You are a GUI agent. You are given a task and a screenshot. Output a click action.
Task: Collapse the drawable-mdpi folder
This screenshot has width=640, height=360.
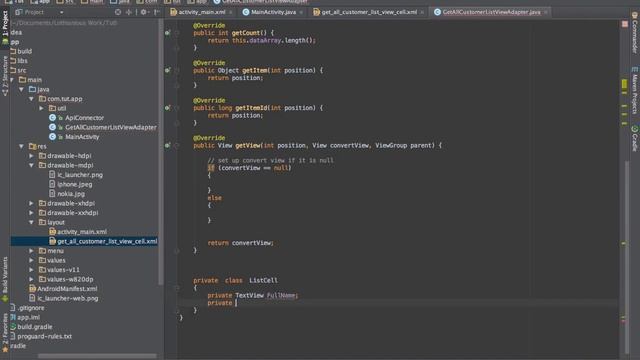[x=31, y=165]
